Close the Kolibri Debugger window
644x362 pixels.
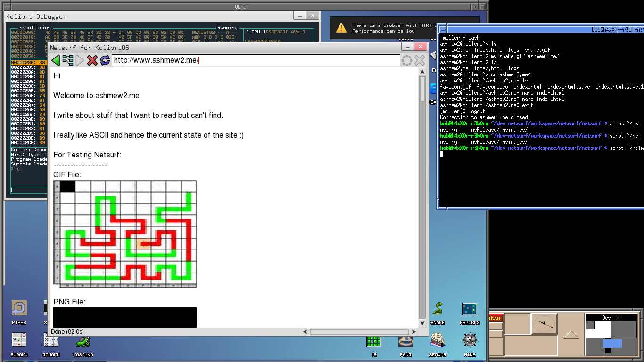pyautogui.click(x=313, y=16)
